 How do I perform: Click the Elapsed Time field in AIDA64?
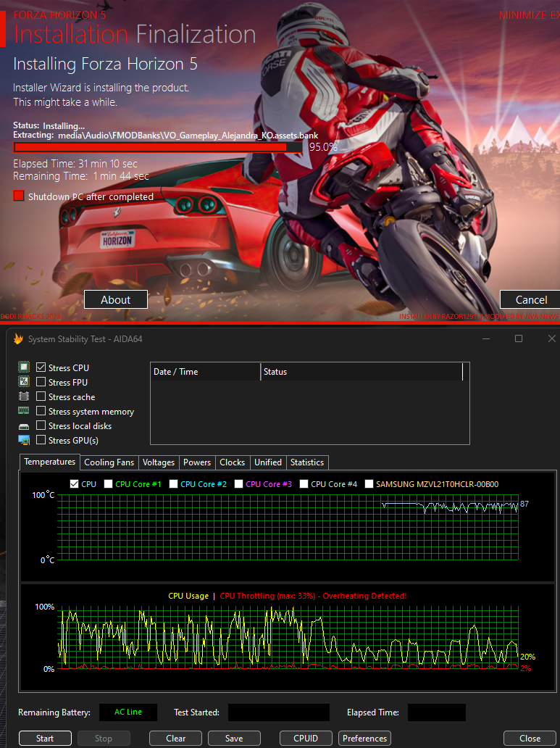pos(436,712)
